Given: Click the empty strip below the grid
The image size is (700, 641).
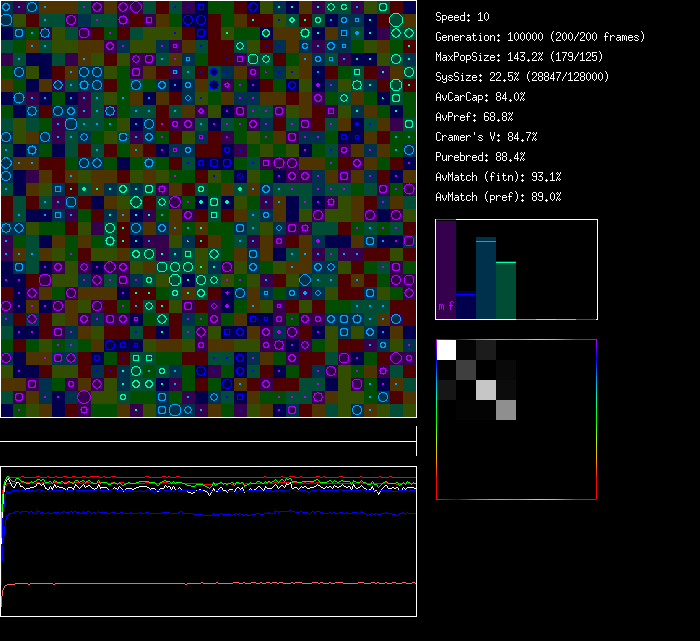Looking at the screenshot, I should [208, 430].
